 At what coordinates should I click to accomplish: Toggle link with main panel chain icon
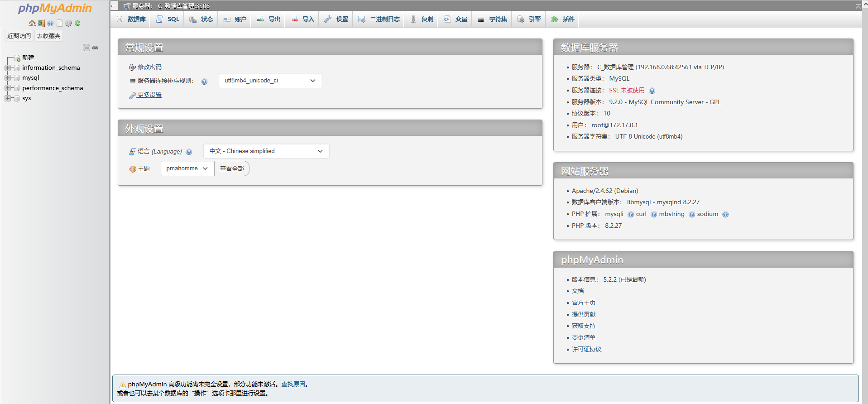click(95, 48)
